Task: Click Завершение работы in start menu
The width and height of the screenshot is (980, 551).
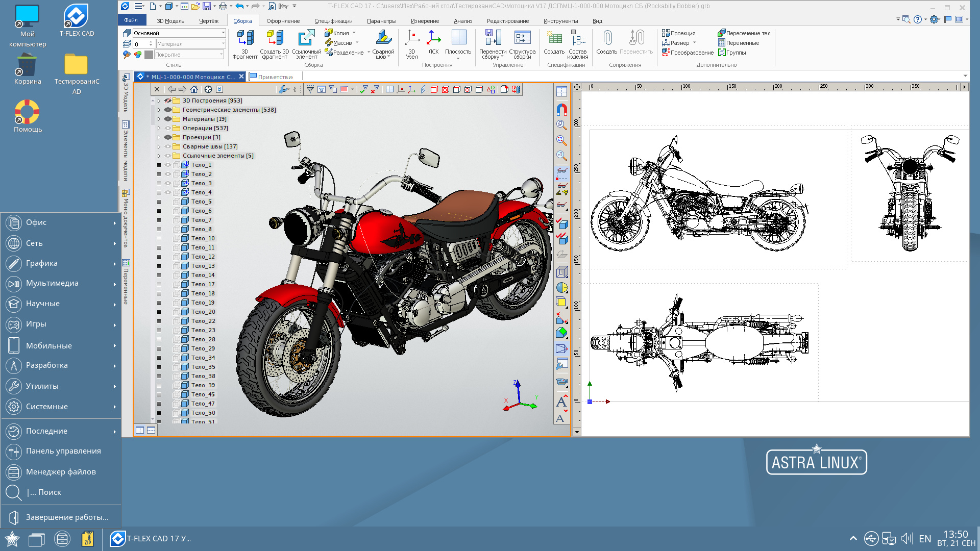Action: (x=67, y=517)
